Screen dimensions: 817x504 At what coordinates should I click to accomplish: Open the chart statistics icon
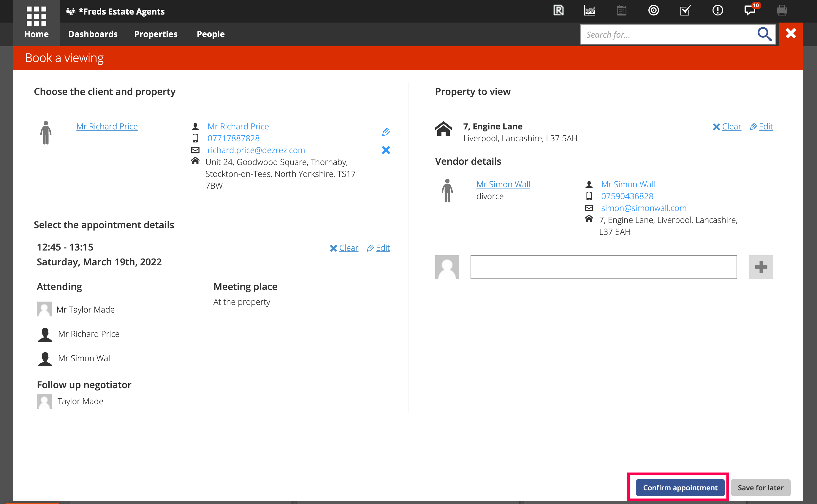(589, 10)
